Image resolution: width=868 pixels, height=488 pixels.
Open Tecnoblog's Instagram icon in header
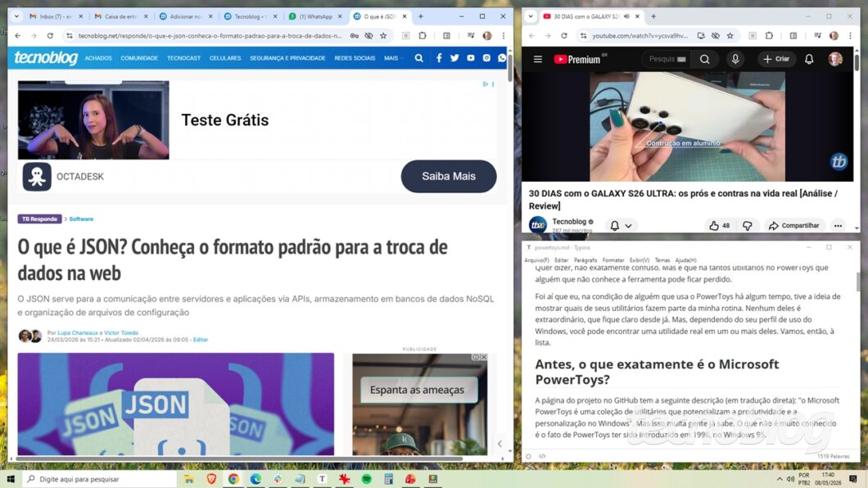pyautogui.click(x=486, y=58)
